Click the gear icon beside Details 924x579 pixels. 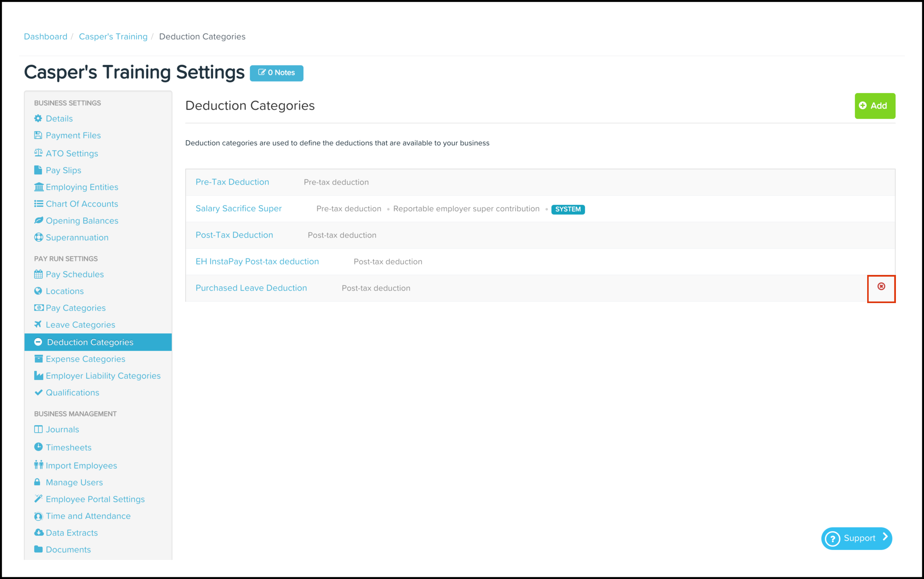(38, 118)
